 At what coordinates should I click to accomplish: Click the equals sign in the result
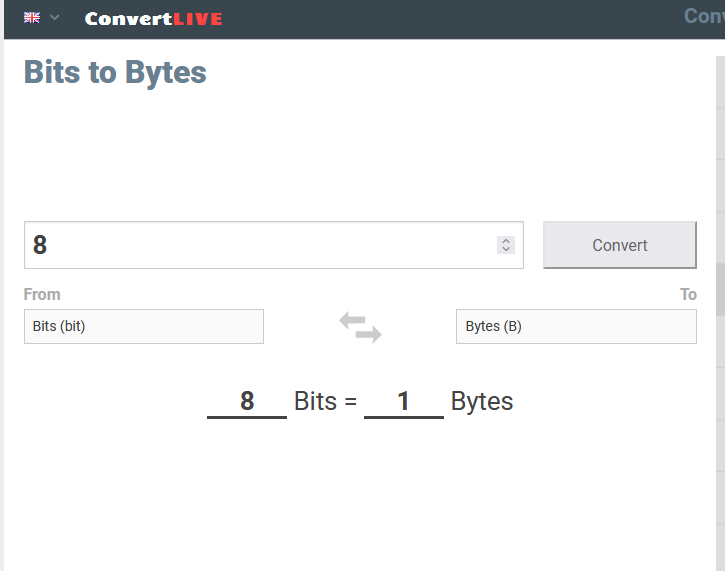350,402
